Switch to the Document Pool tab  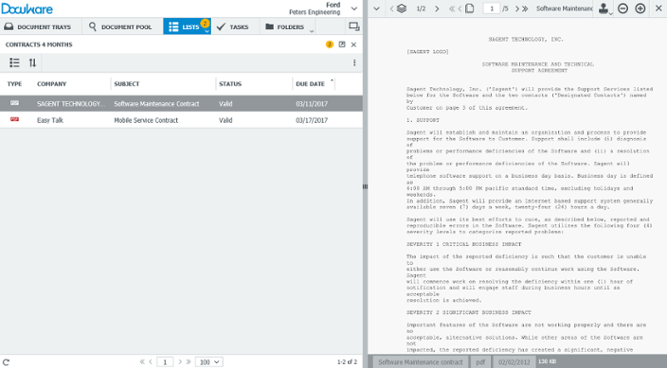(120, 27)
